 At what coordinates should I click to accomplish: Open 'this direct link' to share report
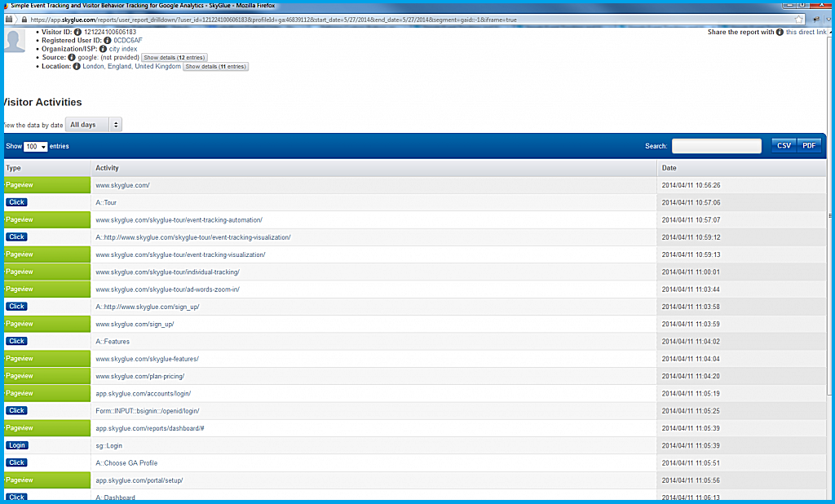[x=806, y=33]
